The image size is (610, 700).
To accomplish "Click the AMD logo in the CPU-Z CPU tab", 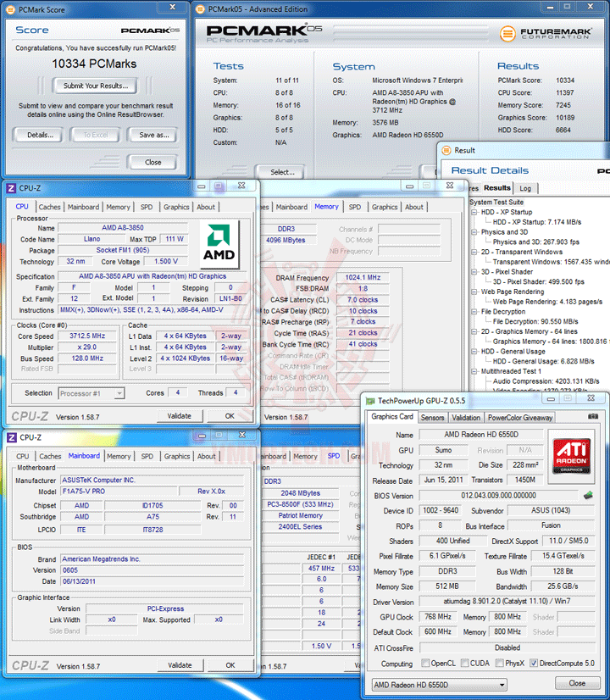I will pos(219,244).
